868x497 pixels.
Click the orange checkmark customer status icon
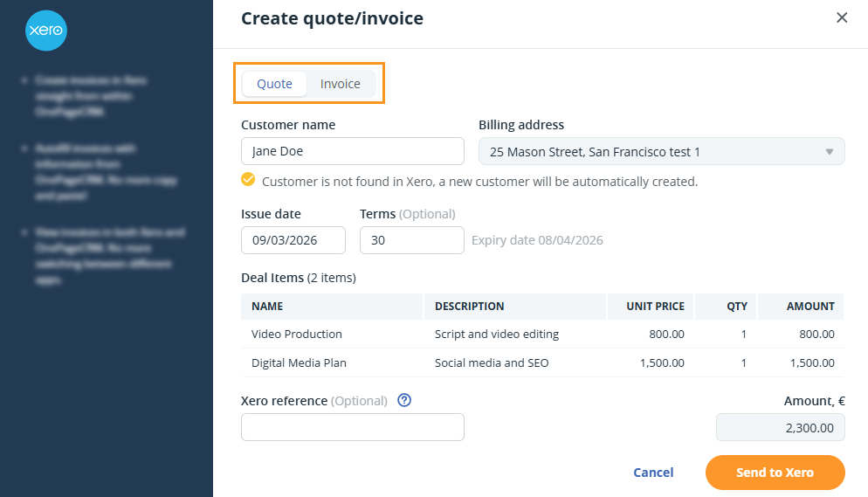[x=248, y=180]
